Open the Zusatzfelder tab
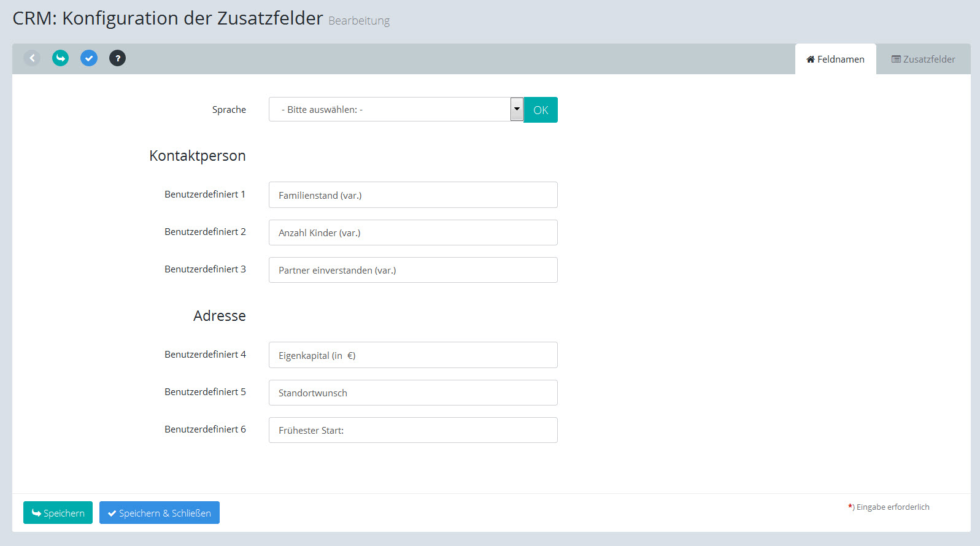980x546 pixels. point(923,60)
